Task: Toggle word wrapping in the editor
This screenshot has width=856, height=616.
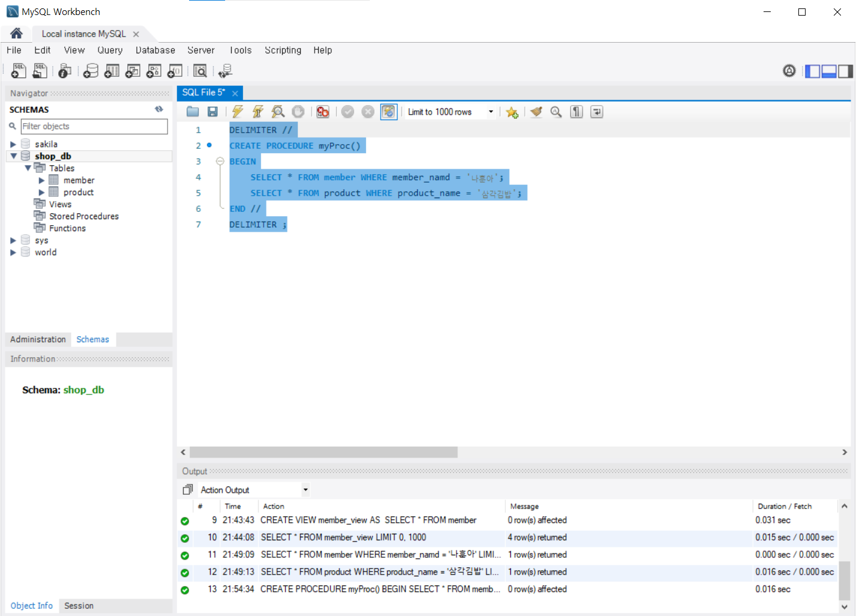Action: pyautogui.click(x=597, y=112)
